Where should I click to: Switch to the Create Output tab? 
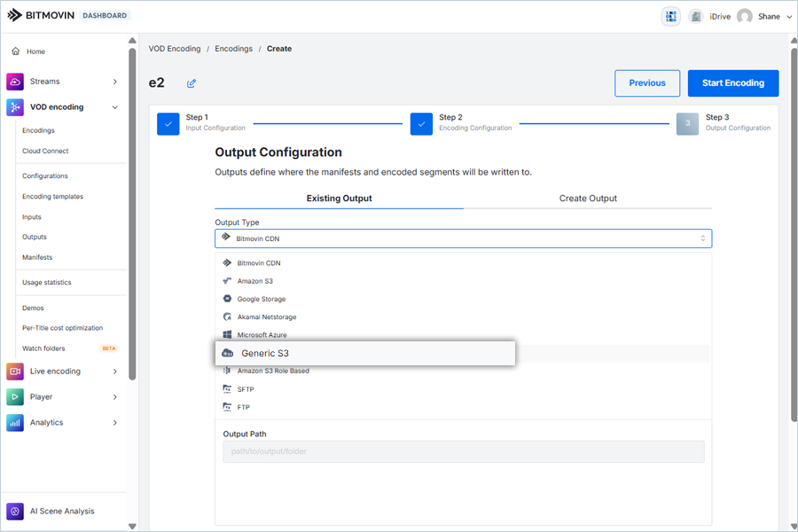[588, 199]
